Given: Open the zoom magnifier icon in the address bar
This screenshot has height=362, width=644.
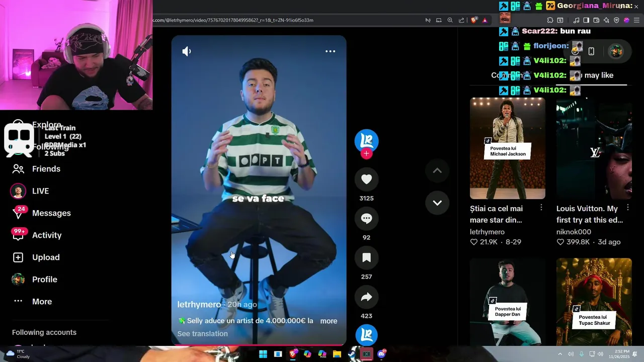Looking at the screenshot, I should [450, 20].
